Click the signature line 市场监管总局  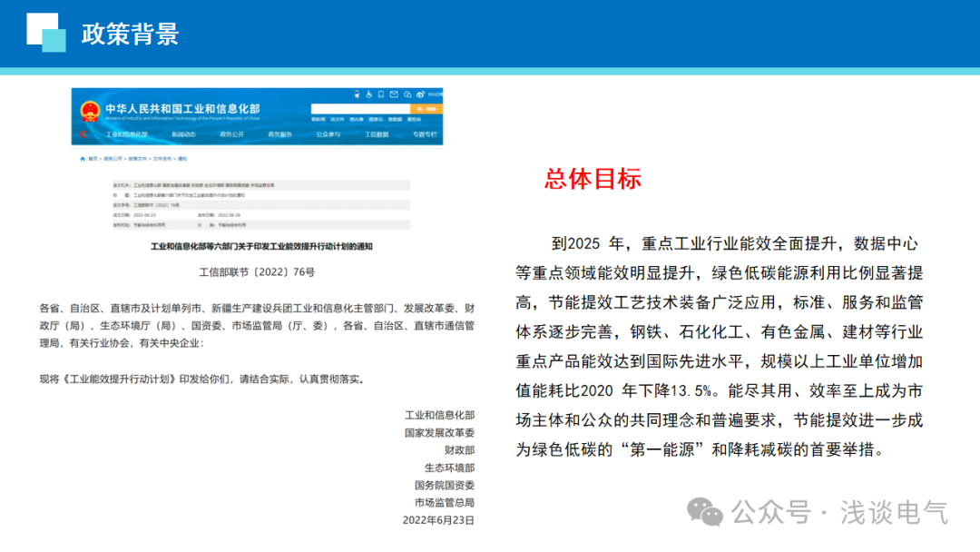pyautogui.click(x=445, y=503)
